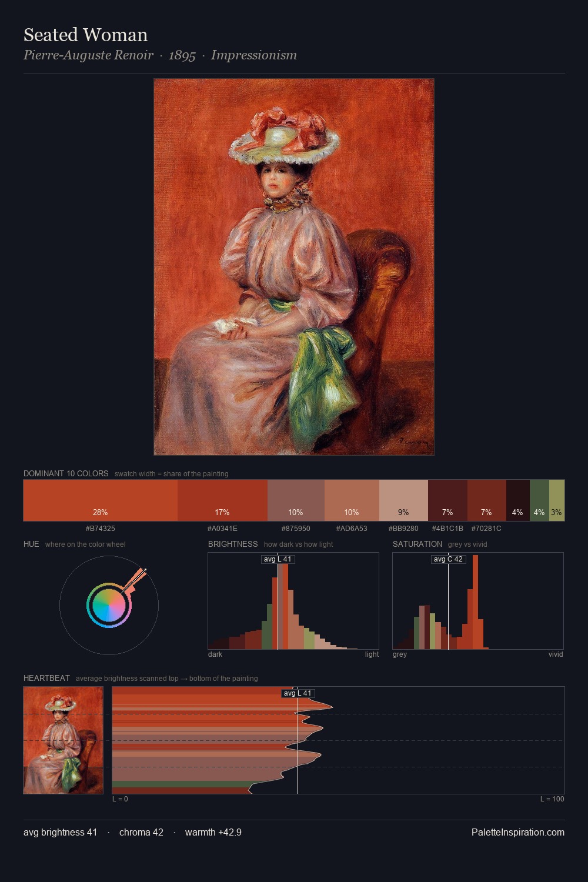Click the "avg C 42" marker in Saturation histogram
This screenshot has width=588, height=882.
click(449, 559)
